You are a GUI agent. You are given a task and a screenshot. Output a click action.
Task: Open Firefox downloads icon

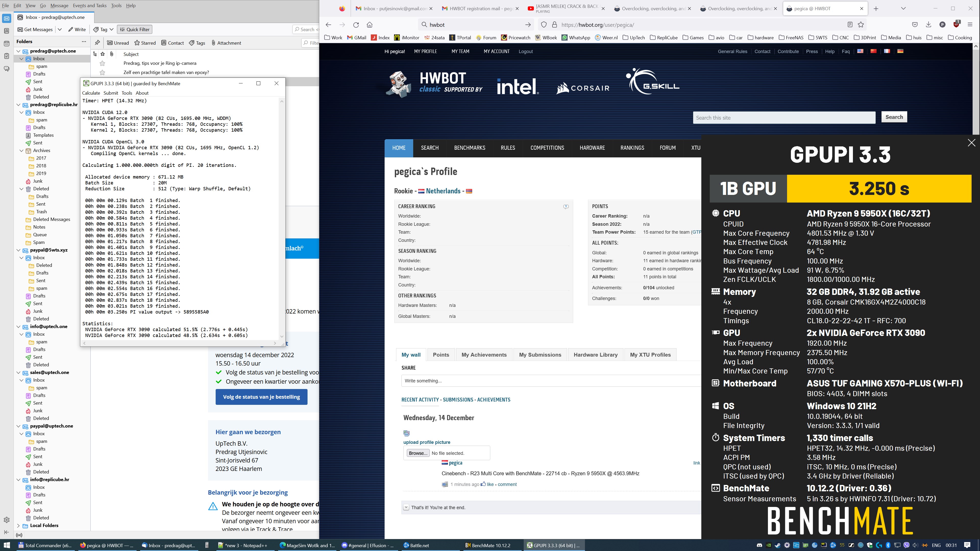[928, 25]
